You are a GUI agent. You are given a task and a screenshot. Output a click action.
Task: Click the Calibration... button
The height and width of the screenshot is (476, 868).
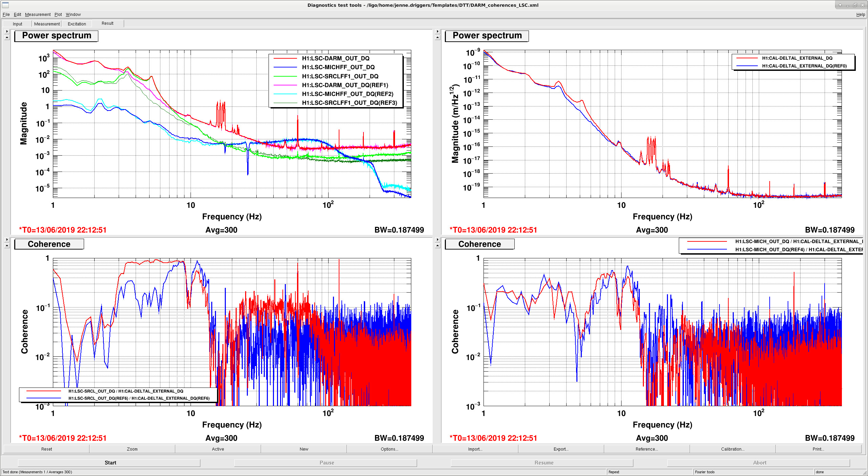pos(732,449)
